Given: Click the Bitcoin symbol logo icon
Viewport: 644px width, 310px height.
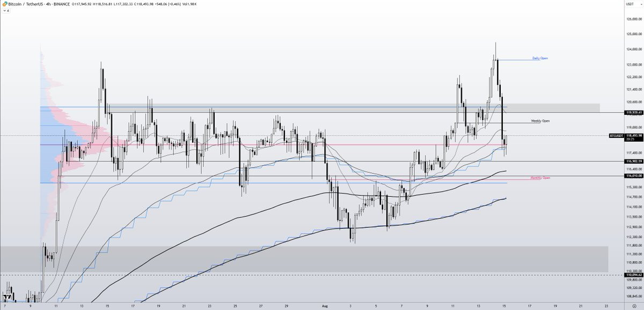Looking at the screenshot, I should click(x=4, y=4).
